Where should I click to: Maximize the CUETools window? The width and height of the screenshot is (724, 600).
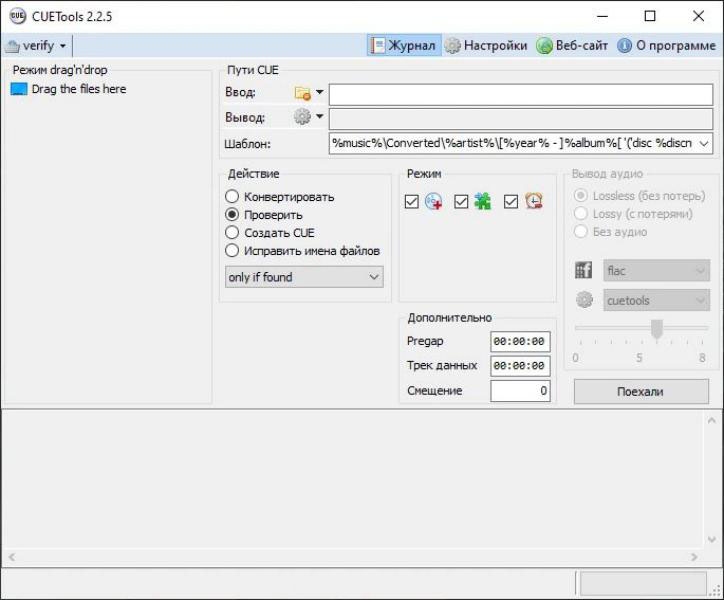coord(650,16)
